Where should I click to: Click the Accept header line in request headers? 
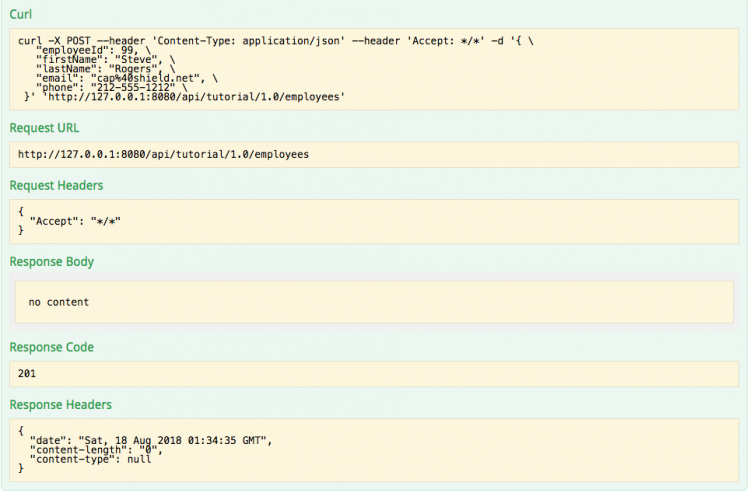point(75,221)
